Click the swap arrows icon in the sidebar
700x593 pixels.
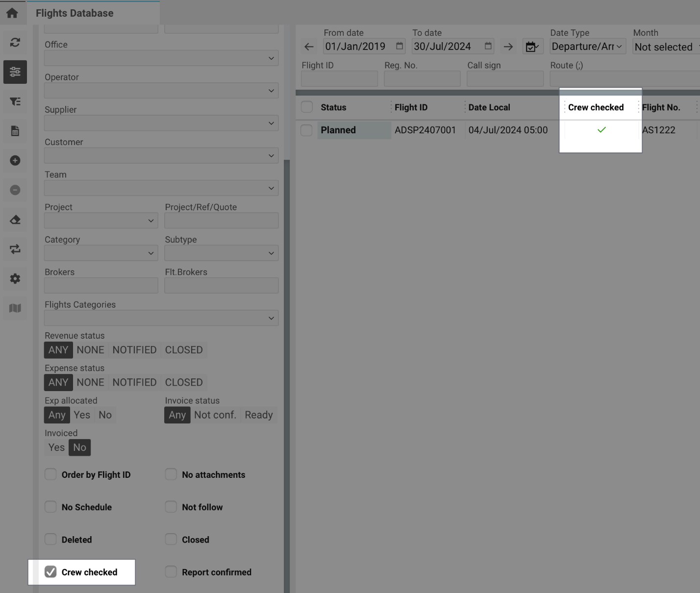(x=15, y=249)
